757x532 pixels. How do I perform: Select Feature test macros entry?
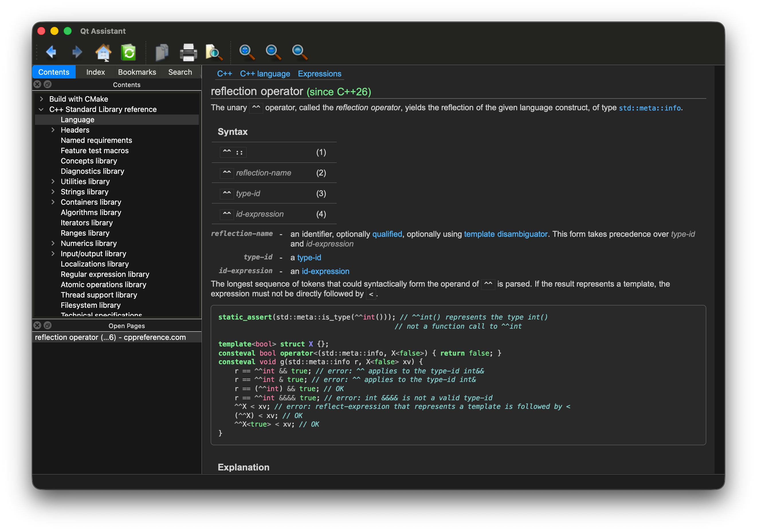95,151
